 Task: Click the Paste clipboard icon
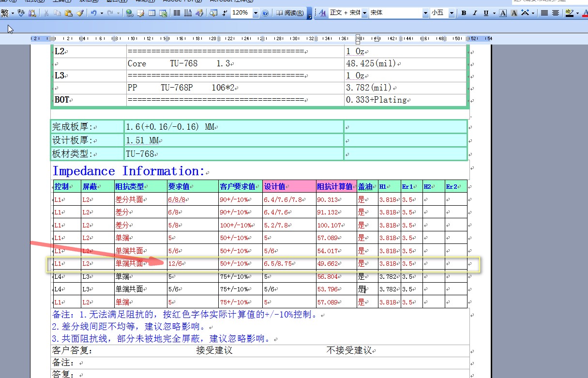[68, 13]
